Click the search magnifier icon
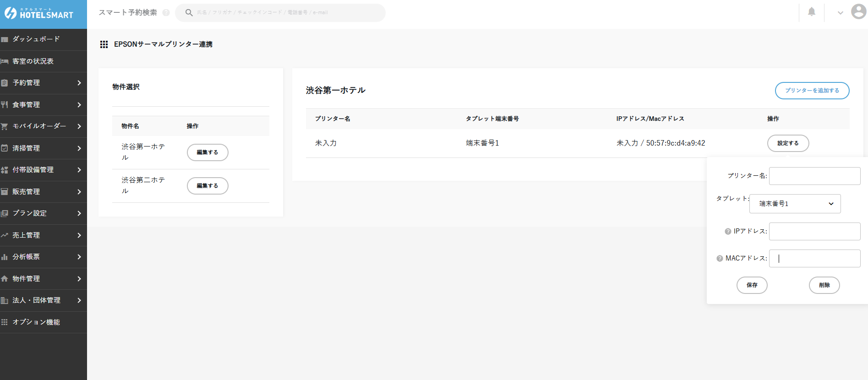The image size is (868, 380). [x=189, y=13]
